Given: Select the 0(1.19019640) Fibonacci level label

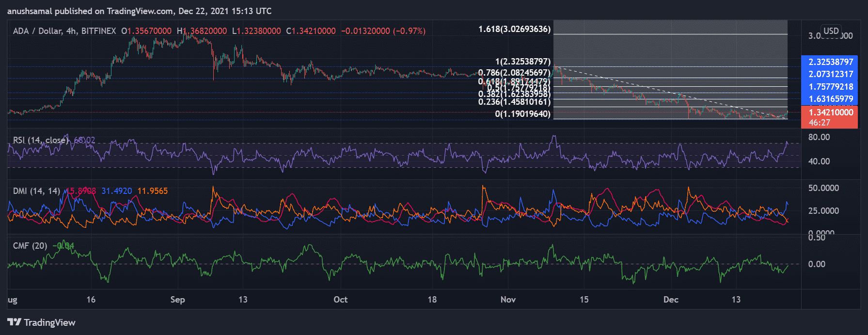Looking at the screenshot, I should 522,114.
